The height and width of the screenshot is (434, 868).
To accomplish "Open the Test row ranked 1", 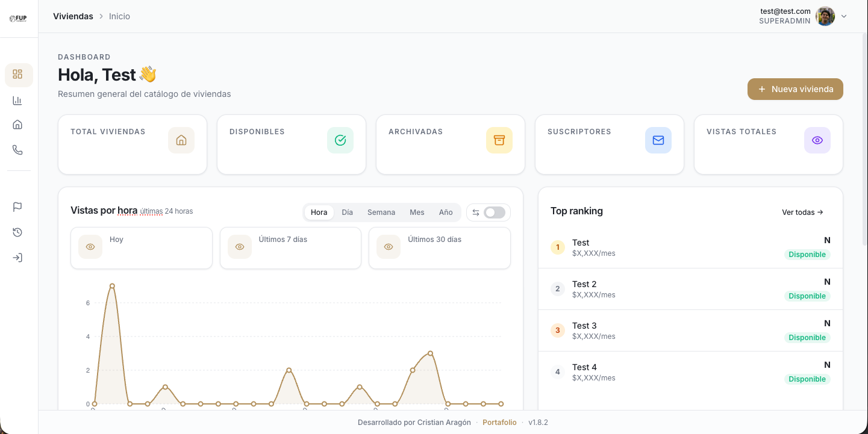I will [690, 248].
